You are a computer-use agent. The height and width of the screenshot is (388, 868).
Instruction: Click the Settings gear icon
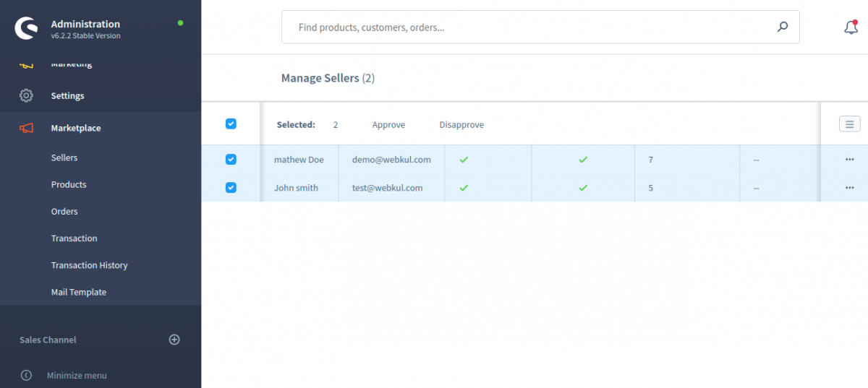click(26, 95)
